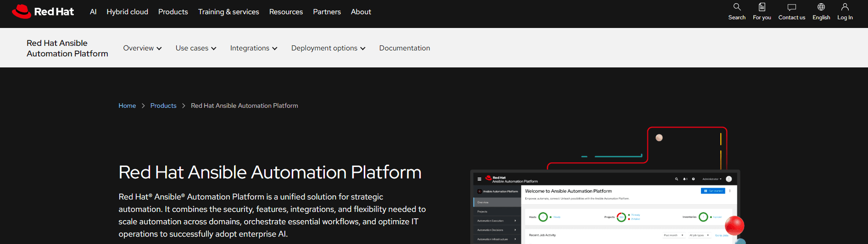
Task: Click the Red Hat Ansible Automation Platform heading
Action: tap(270, 172)
